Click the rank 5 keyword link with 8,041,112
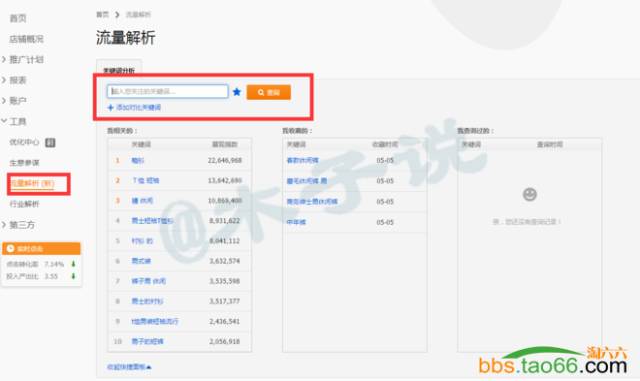Screen dimensions: 640x381 tap(142, 241)
